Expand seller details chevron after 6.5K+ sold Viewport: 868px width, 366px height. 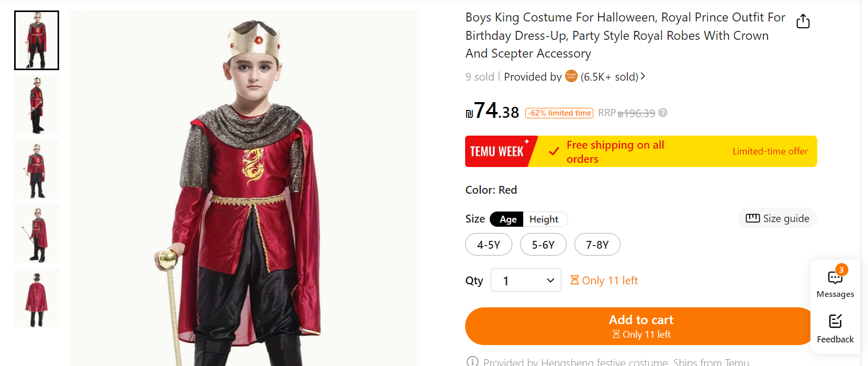(643, 76)
